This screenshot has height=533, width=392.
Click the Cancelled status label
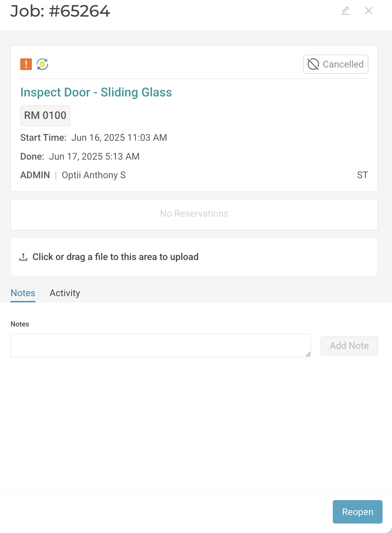pyautogui.click(x=343, y=64)
